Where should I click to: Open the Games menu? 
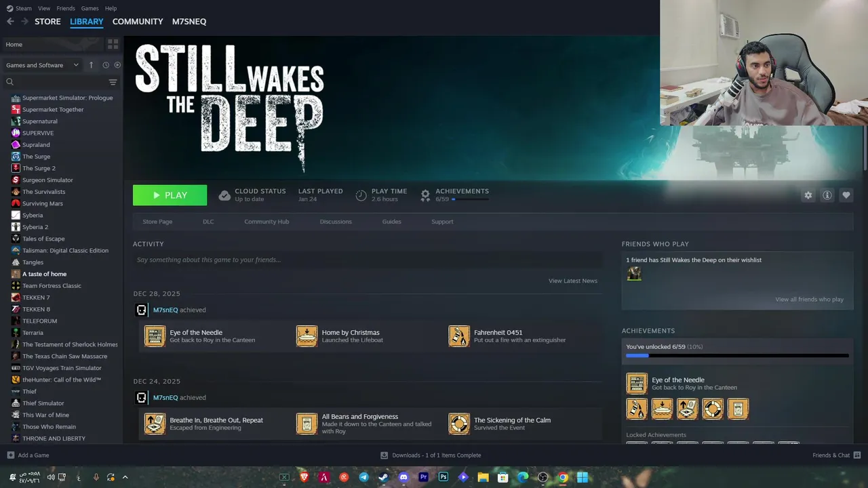point(90,8)
